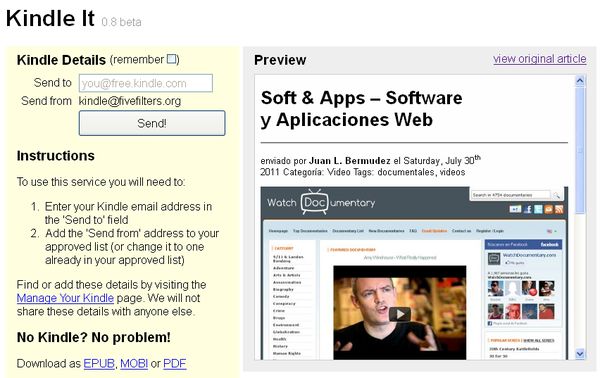This screenshot has height=378, width=600.
Task: Tick the remember checkbox
Action: [172, 59]
